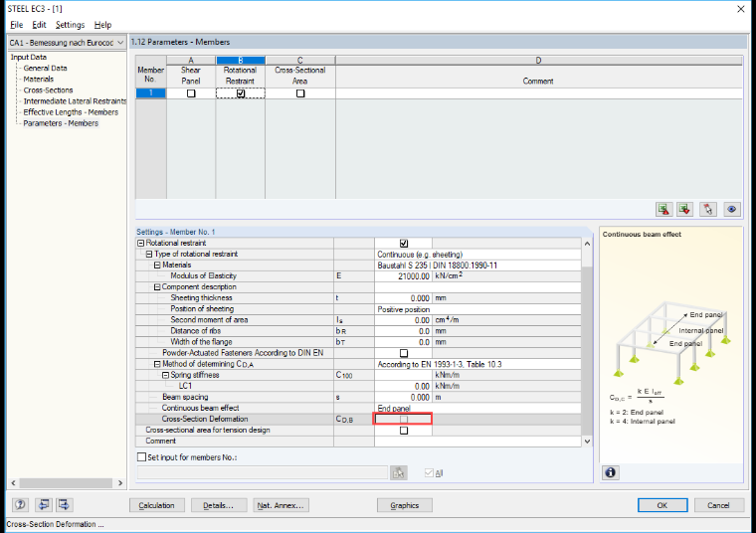Click the Method of determining CD,A value

point(477,364)
